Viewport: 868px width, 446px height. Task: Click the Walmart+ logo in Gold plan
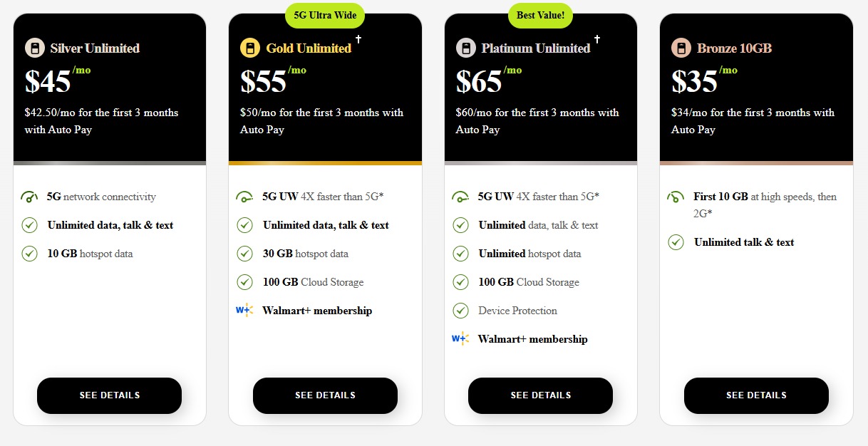pos(244,311)
